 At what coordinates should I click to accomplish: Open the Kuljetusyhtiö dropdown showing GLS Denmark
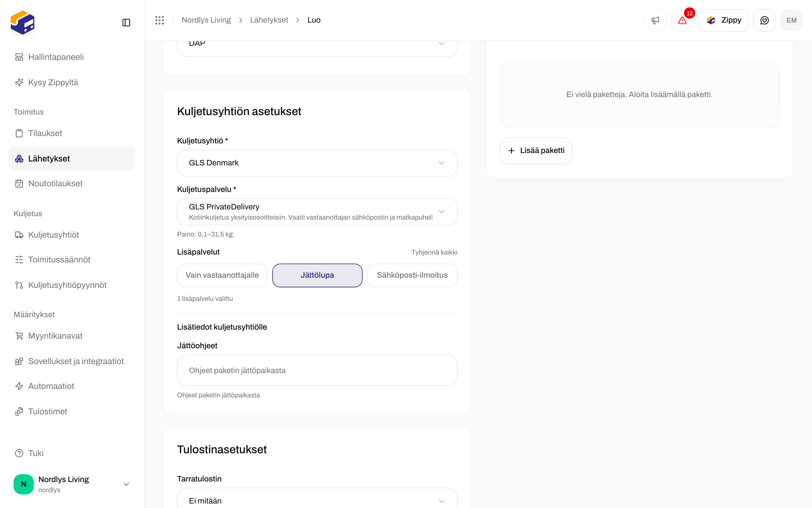(x=317, y=163)
